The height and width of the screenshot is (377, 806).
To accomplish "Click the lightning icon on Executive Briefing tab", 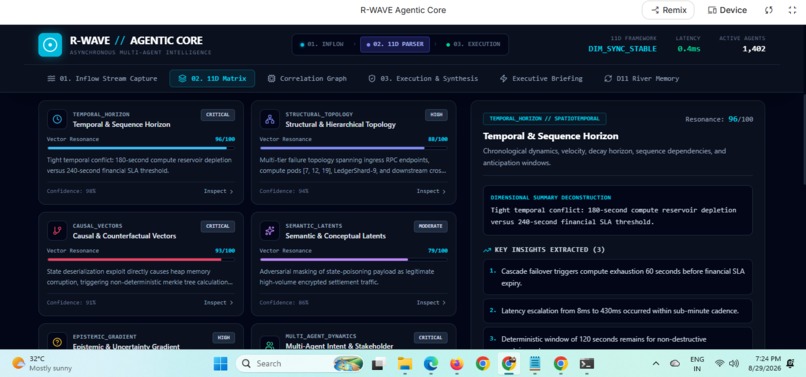I will point(504,79).
